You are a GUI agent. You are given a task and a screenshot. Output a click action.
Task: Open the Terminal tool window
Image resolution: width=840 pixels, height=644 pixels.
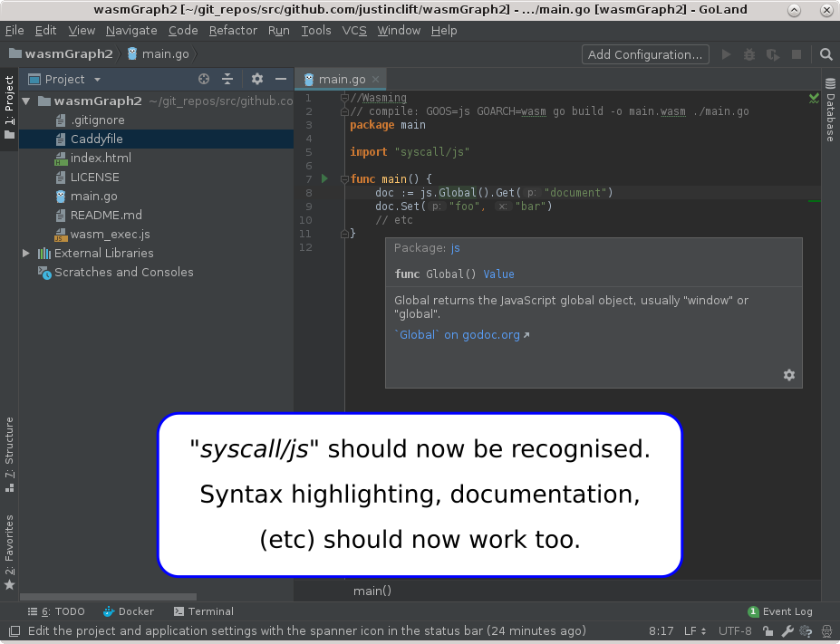[204, 611]
